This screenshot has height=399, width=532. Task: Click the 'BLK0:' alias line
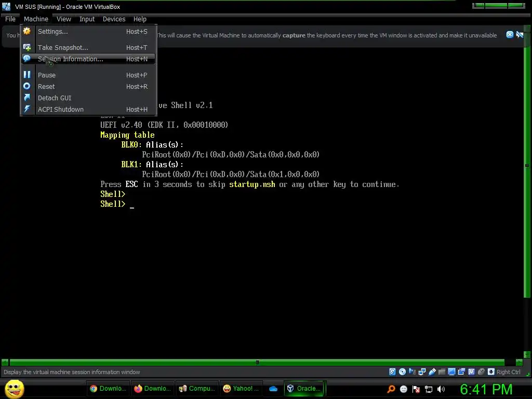point(152,145)
